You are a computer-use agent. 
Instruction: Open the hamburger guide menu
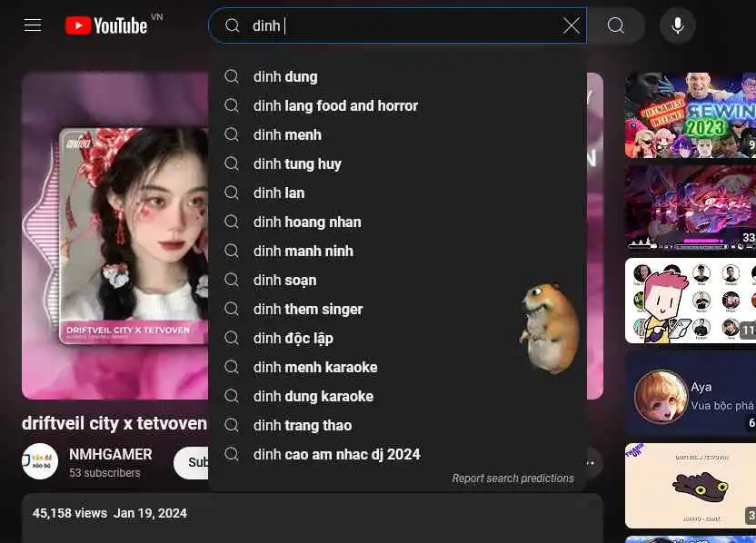pos(33,25)
